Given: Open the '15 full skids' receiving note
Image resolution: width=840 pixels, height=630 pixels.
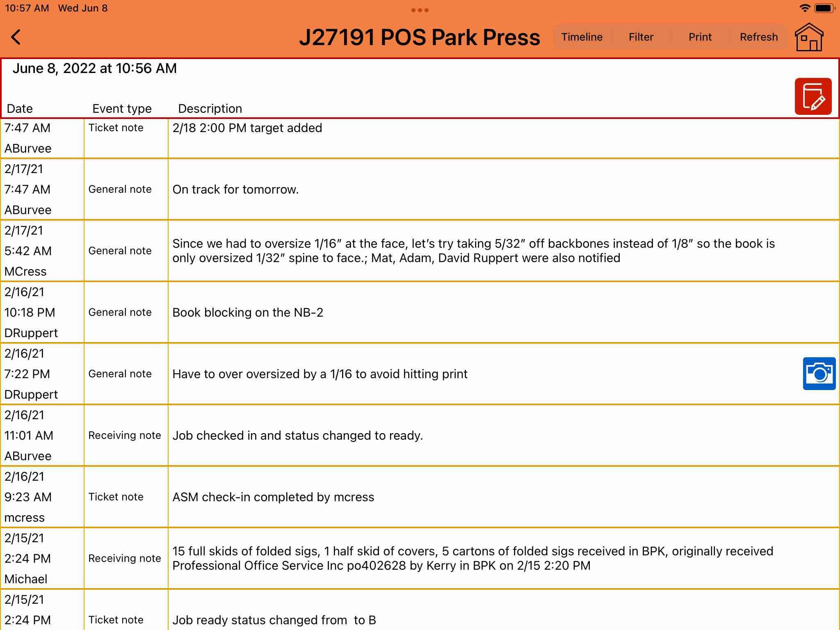Looking at the screenshot, I should (x=472, y=558).
